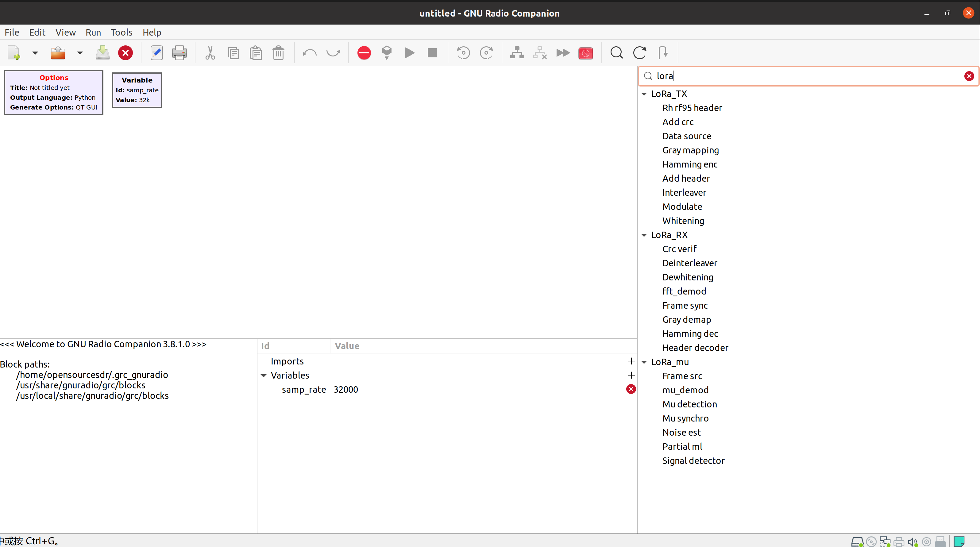Click the Rotate counterclockwise icon
The height and width of the screenshot is (547, 980).
tap(463, 53)
